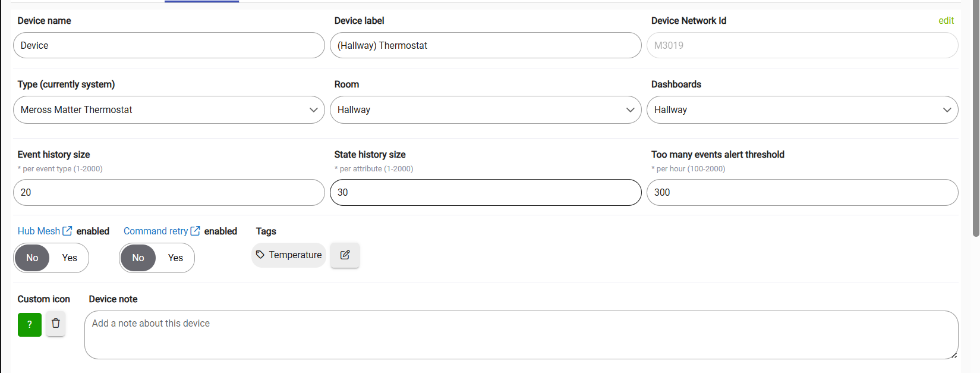Focus the Event history size field
Screen dimensions: 980x373
pyautogui.click(x=169, y=193)
